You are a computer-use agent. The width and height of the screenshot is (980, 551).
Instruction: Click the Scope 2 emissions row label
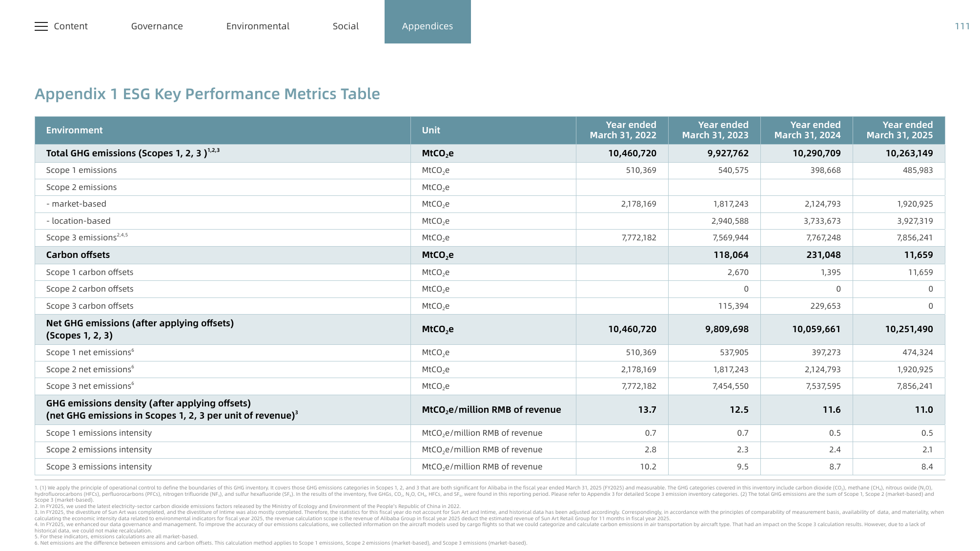(x=82, y=188)
